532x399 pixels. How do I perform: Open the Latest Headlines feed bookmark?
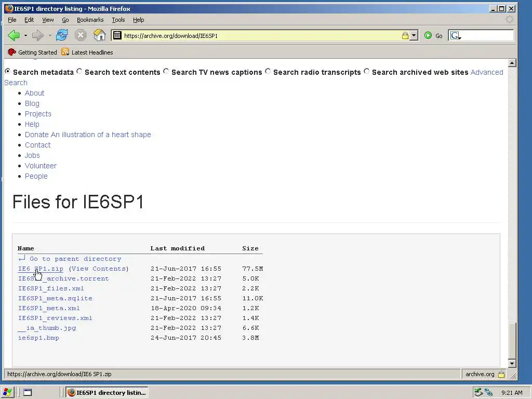click(87, 52)
